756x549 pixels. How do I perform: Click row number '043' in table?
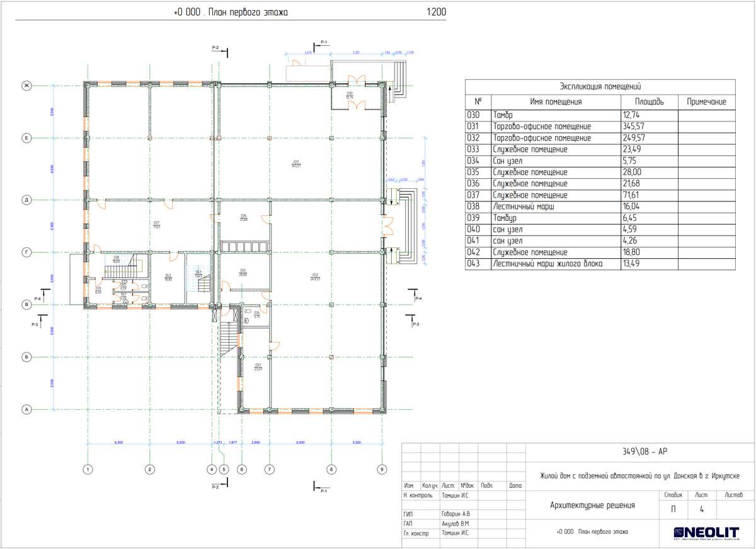coord(473,264)
